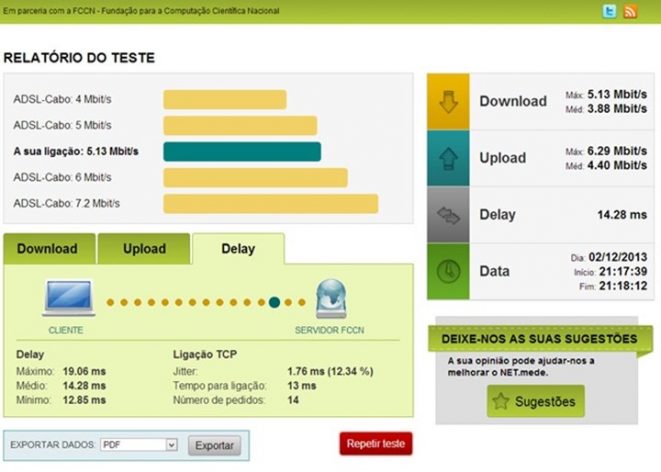Open the RSS feed icon
Screen dimensions: 661x472
pos(630,11)
